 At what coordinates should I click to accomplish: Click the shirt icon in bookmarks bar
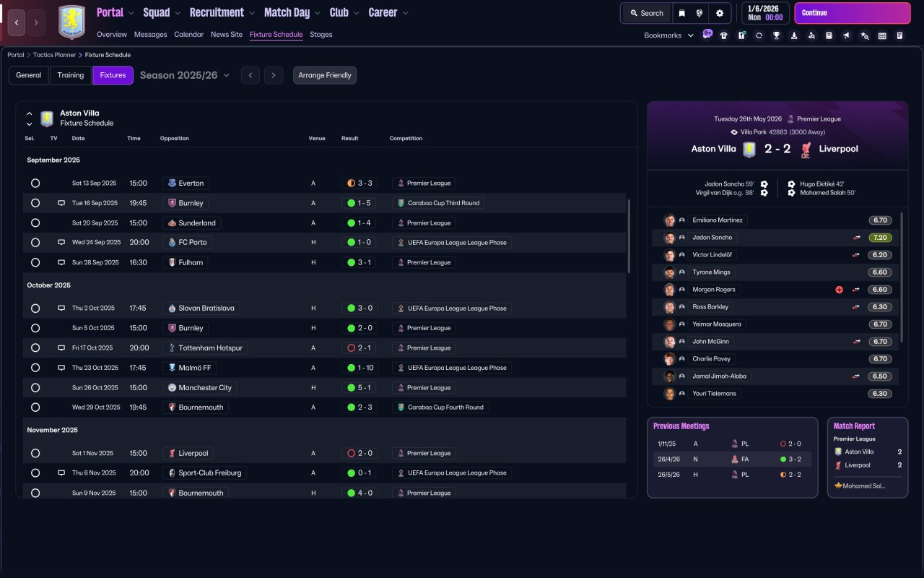click(x=724, y=35)
